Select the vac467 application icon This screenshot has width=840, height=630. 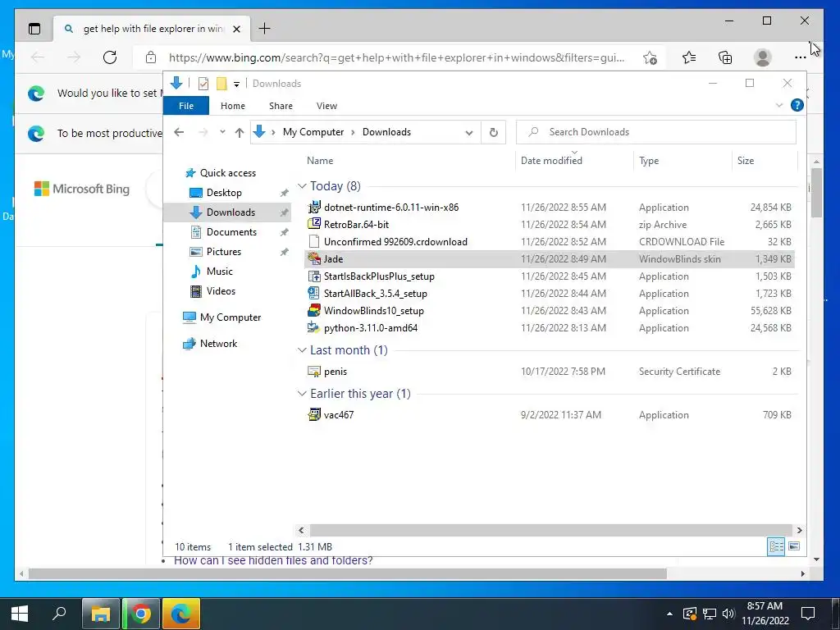tap(314, 414)
